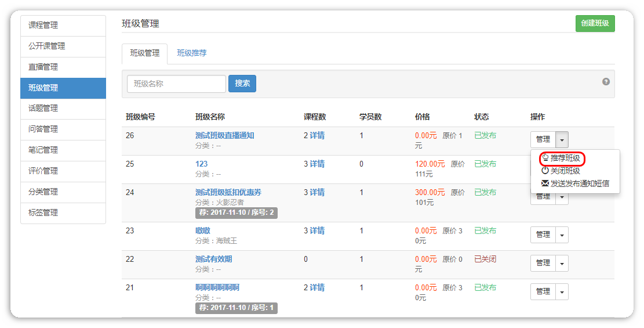This screenshot has height=328, width=644.
Task: Select the 班级管理 tab
Action: pyautogui.click(x=145, y=53)
